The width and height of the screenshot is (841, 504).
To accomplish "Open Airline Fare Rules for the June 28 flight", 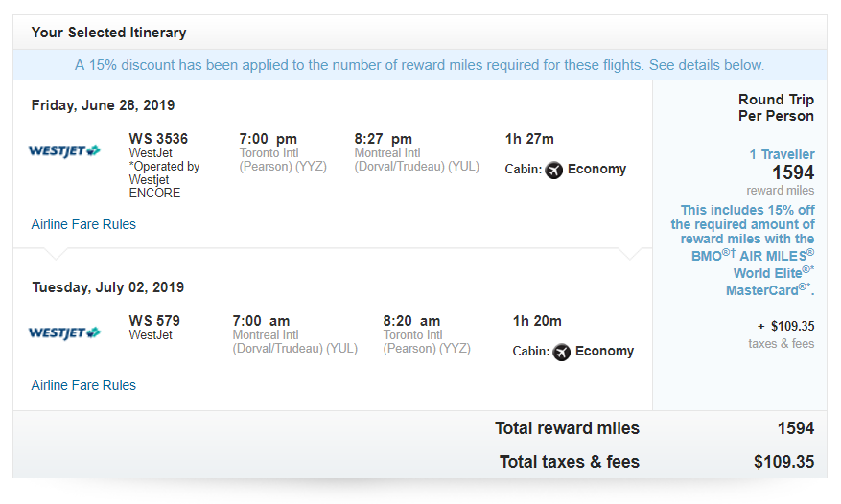I will coord(83,224).
